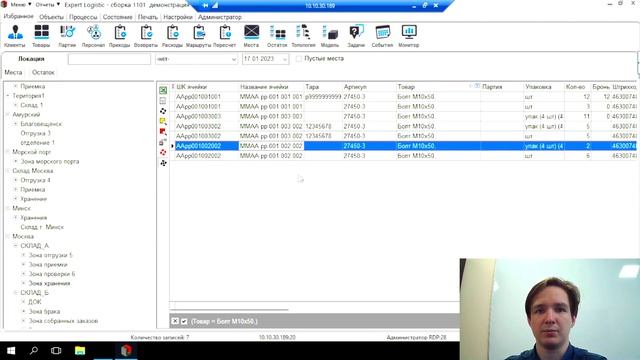This screenshot has height=360, width=640.
Task: Open the Монитор toolbar icon
Action: (409, 36)
